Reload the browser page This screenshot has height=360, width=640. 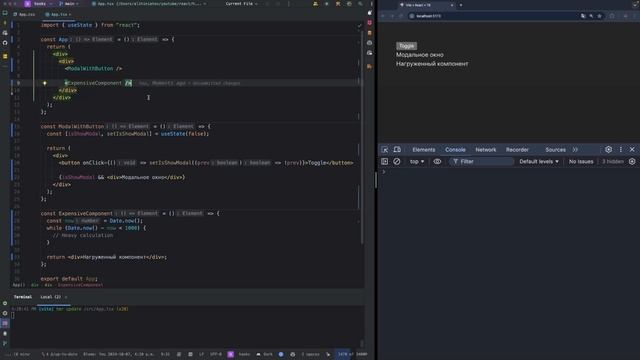[x=401, y=16]
